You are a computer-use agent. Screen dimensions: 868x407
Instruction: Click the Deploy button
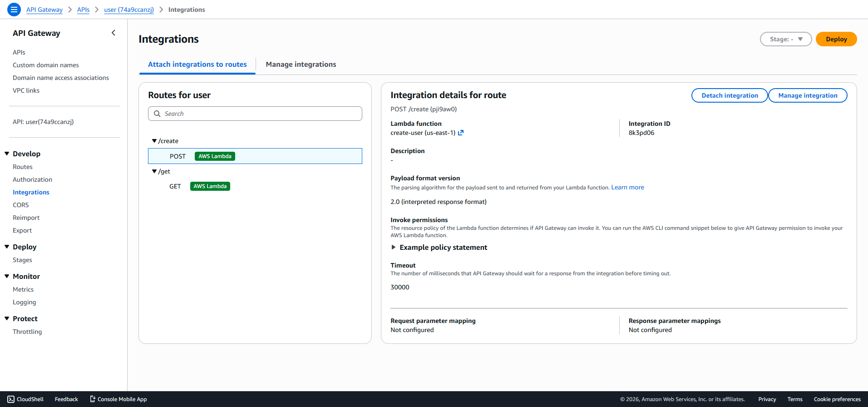pyautogui.click(x=836, y=39)
